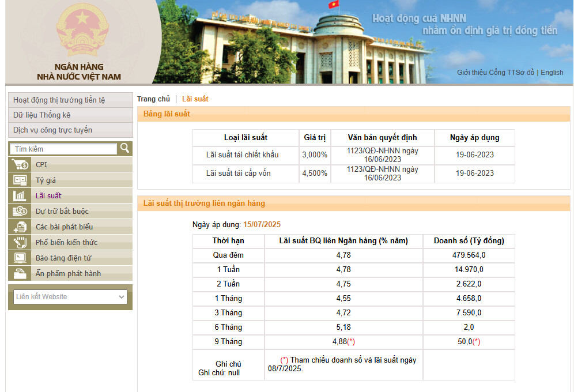Image resolution: width=574 pixels, height=392 pixels.
Task: Open the Dự trữ bắt buộc coins icon
Action: point(20,212)
